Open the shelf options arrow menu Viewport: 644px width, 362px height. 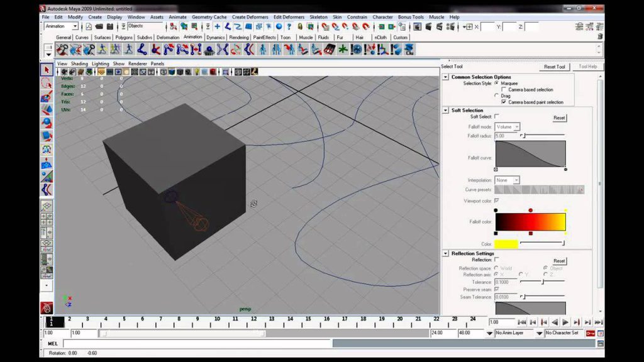[48, 54]
